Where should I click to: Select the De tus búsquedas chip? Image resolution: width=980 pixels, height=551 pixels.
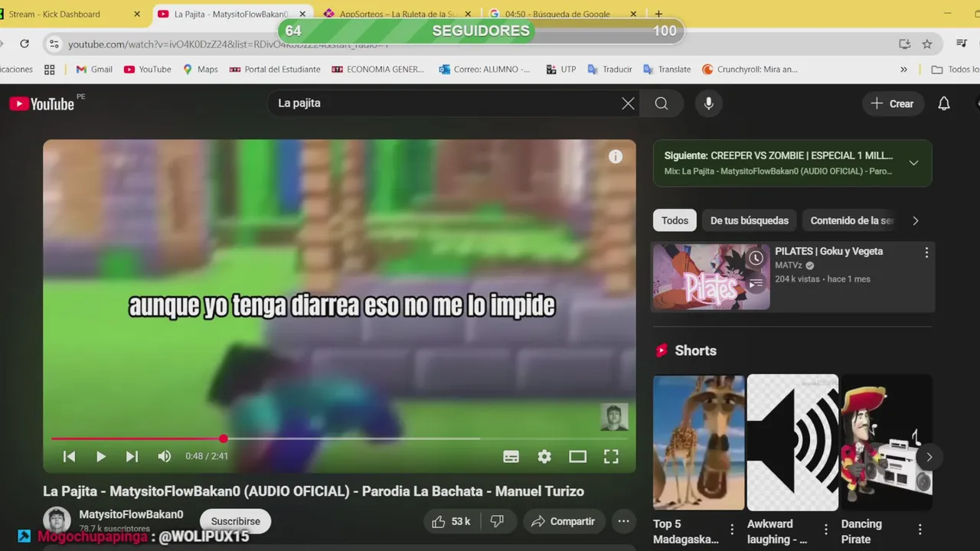(750, 220)
